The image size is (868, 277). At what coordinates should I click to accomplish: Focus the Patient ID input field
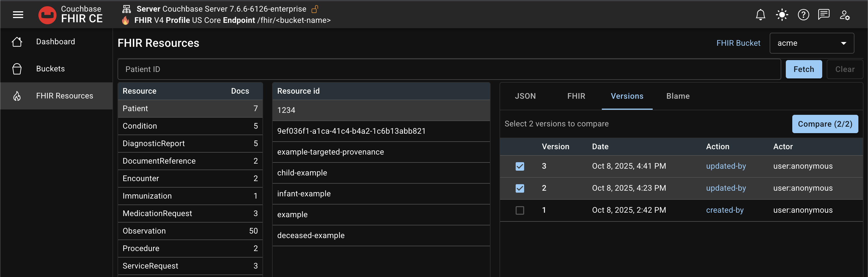pyautogui.click(x=449, y=69)
